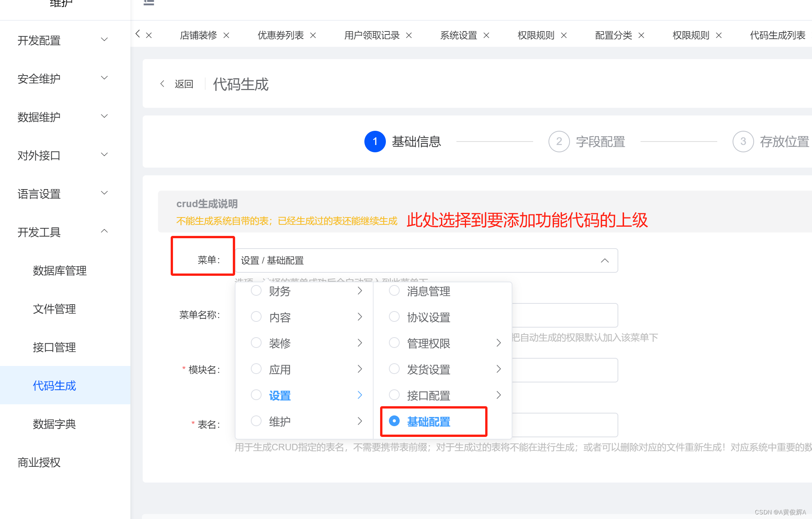Image resolution: width=812 pixels, height=519 pixels.
Task: Expand the 管理权限 submenu arrow
Action: (499, 343)
